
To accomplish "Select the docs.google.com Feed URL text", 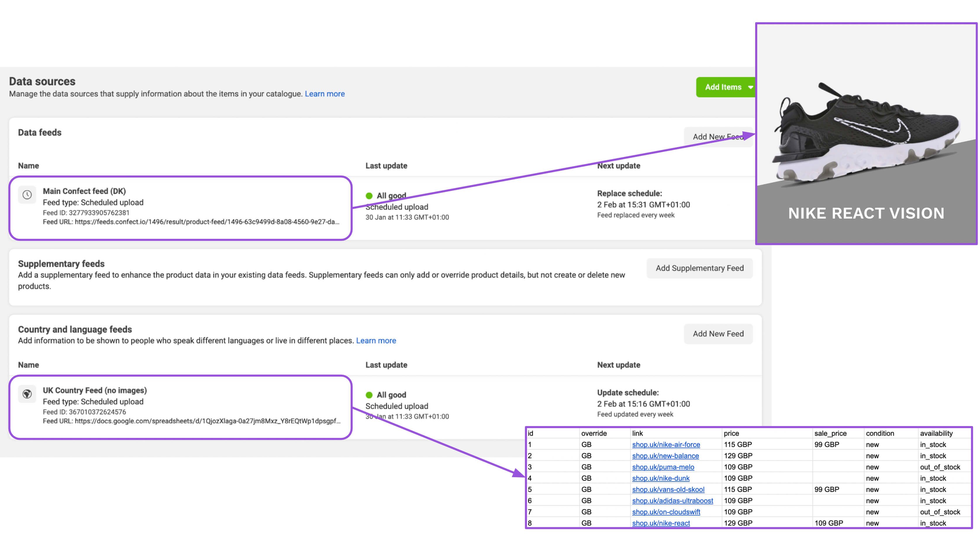I will point(191,421).
